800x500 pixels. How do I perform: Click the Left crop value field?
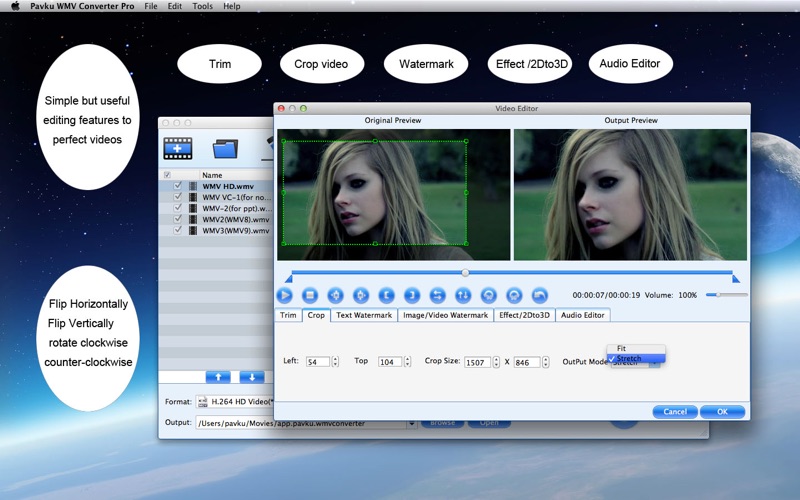(318, 362)
